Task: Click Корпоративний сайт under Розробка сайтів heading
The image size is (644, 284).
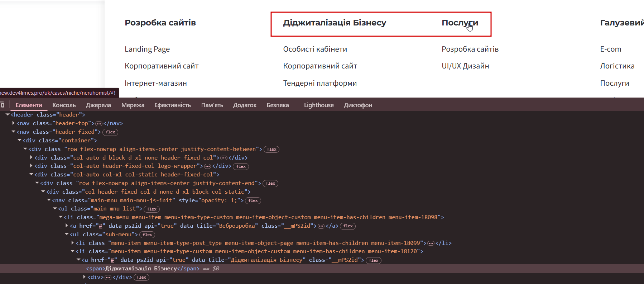Action: pos(162,66)
